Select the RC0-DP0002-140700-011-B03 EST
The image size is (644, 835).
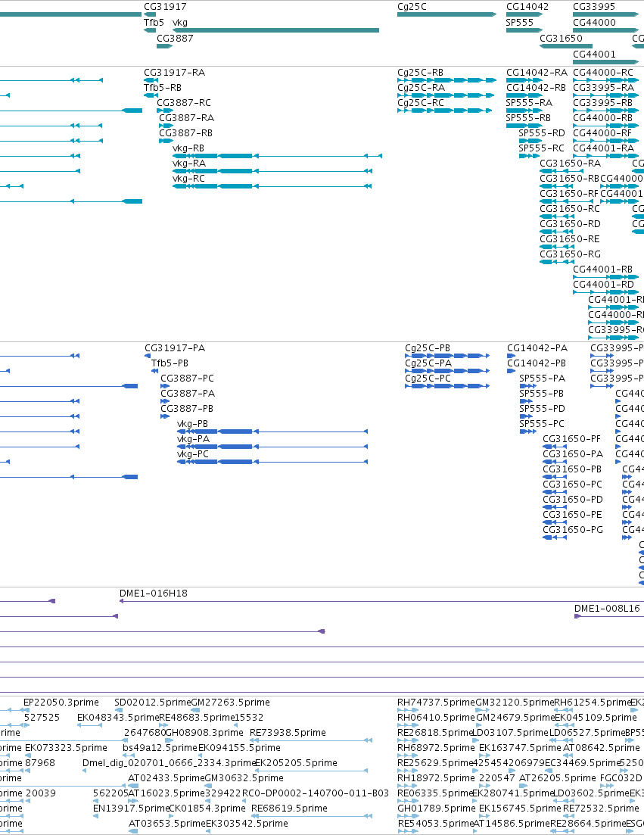pos(316,793)
